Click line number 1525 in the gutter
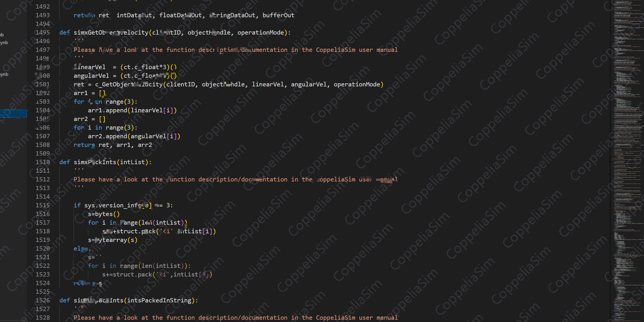This screenshot has width=644, height=322. tap(43, 292)
